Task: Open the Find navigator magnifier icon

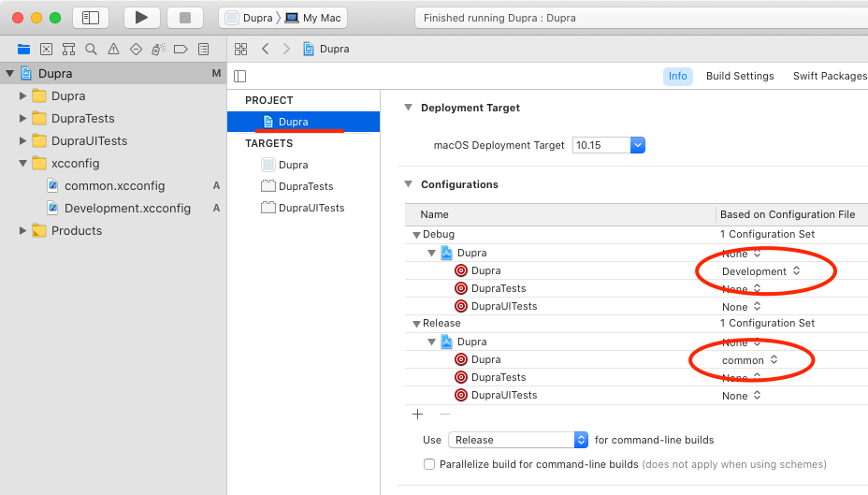Action: click(x=91, y=49)
